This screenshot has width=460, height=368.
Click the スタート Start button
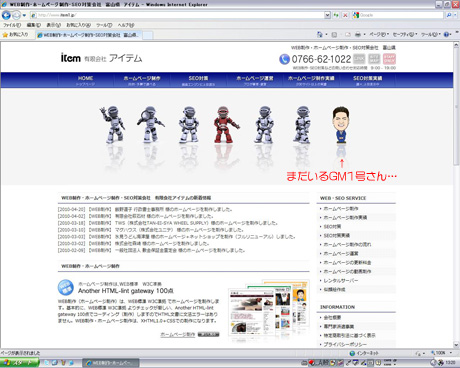coord(19,363)
